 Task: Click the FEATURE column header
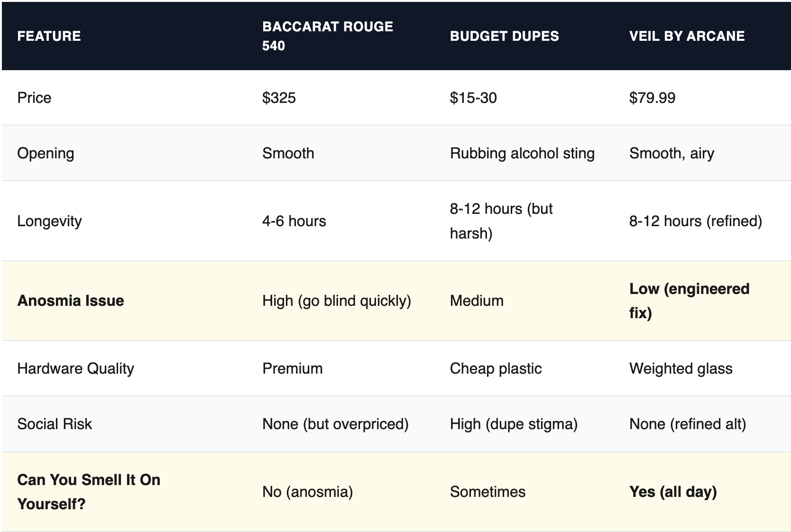(x=49, y=36)
